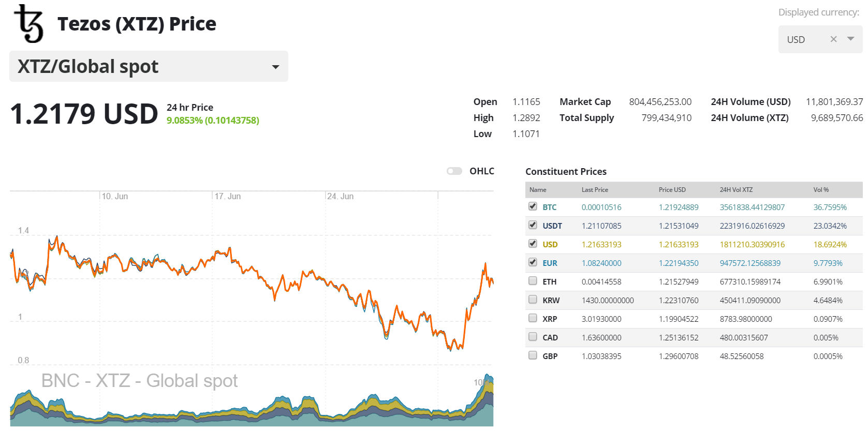Click the BTC name link
The width and height of the screenshot is (868, 432).
pos(549,207)
